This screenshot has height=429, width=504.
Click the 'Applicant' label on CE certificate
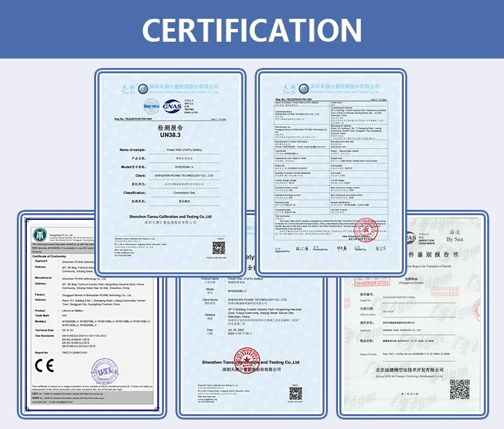click(41, 261)
